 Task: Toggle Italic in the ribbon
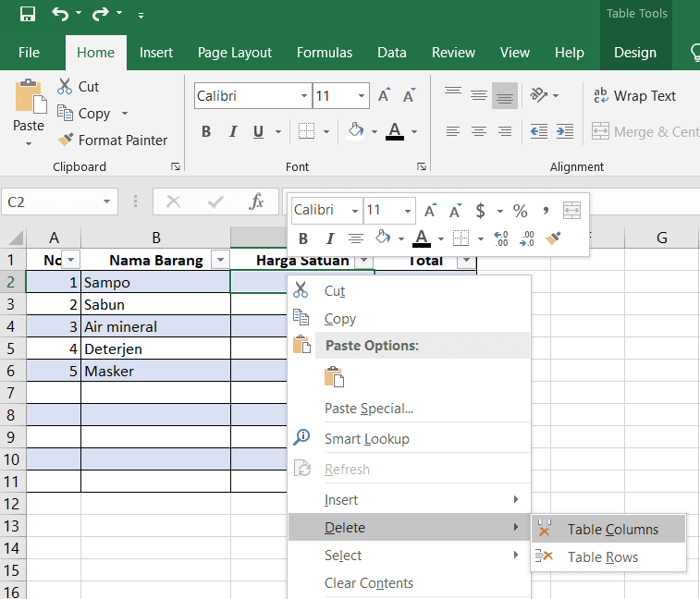(233, 131)
